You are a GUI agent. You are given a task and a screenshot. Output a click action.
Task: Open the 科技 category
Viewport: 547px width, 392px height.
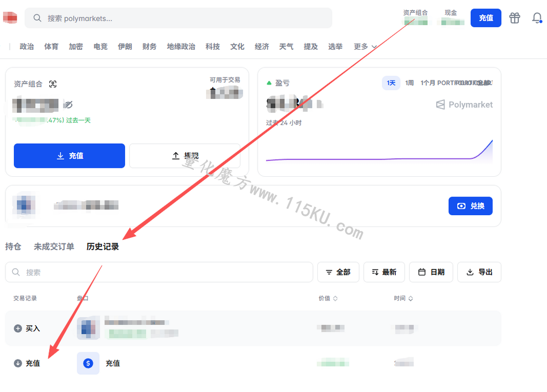tap(213, 47)
